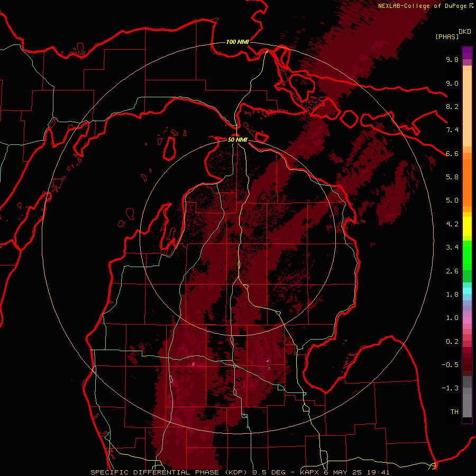Image resolution: width=476 pixels, height=476 pixels.
Task: Click the 50 NMI range ring label
Action: coord(237,140)
